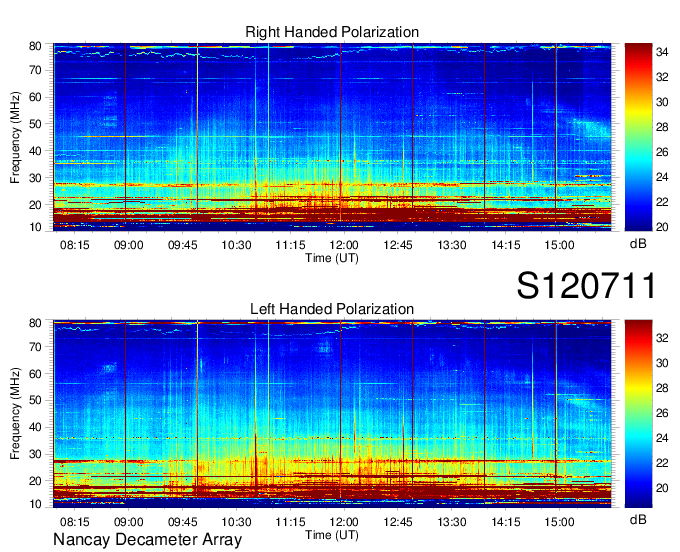Click the 08:15 tick label under top plot
The width and height of the screenshot is (680, 552).
coord(75,245)
